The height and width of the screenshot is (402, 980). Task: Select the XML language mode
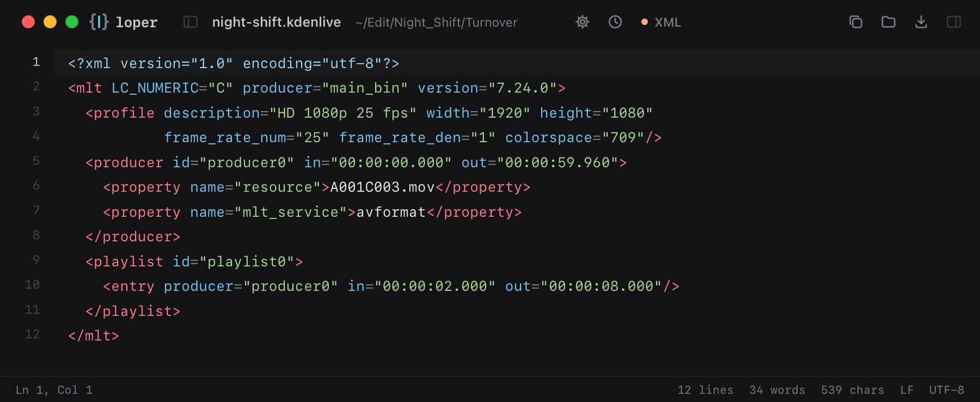(661, 22)
